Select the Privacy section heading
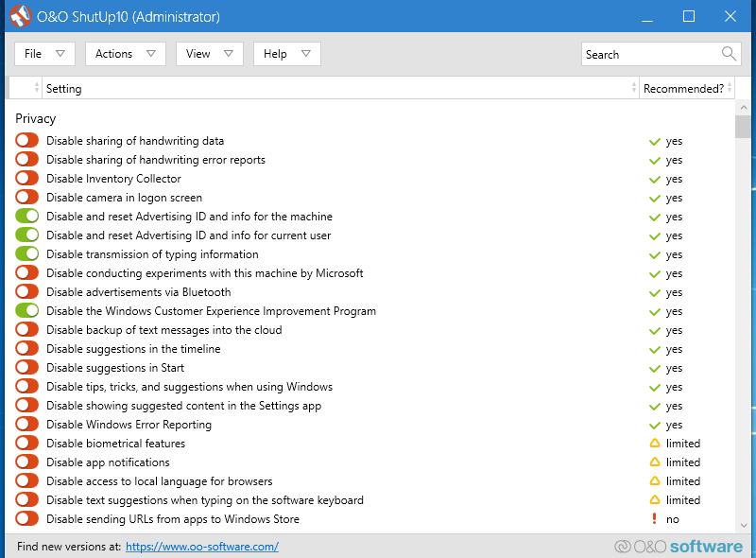 [36, 118]
